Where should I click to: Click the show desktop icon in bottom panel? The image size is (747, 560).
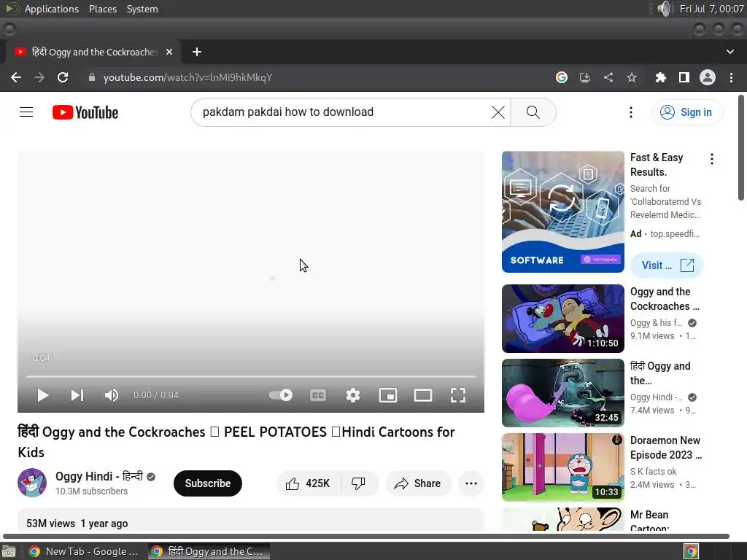[x=9, y=551]
